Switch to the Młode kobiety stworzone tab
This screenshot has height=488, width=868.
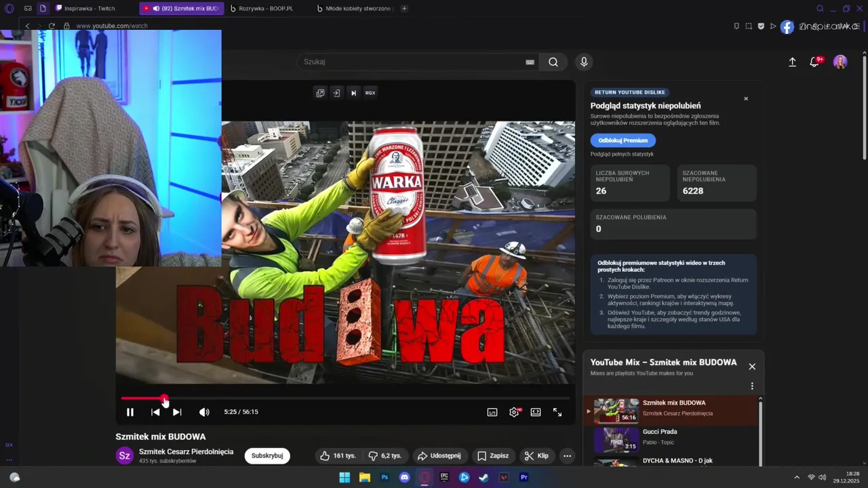coord(354,8)
